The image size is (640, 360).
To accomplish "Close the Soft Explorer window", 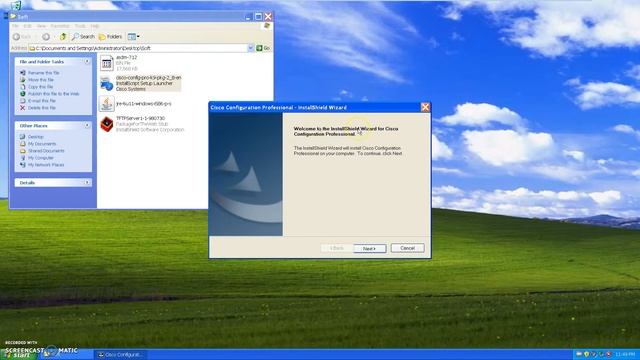I will [268, 17].
